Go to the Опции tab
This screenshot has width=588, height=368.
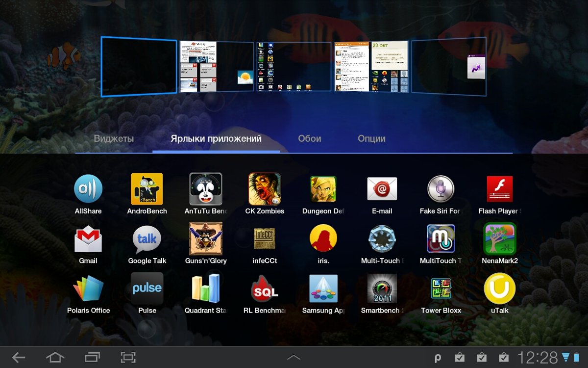[371, 139]
